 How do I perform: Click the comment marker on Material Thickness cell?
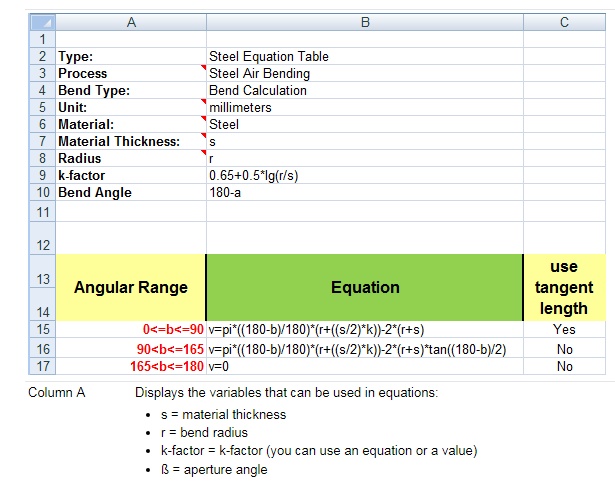click(x=204, y=135)
